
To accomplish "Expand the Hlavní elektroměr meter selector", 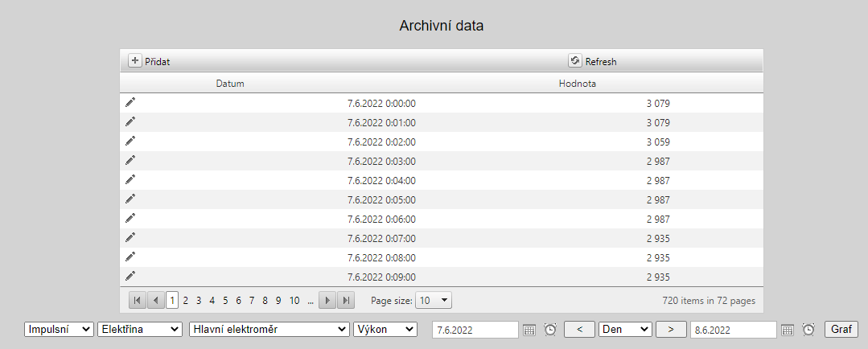I will click(x=269, y=330).
